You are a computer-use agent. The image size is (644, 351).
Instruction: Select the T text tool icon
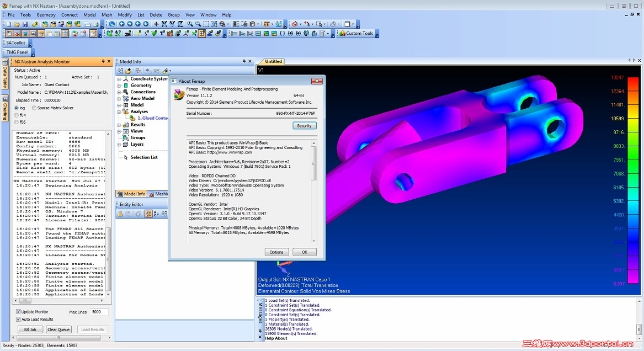pos(162,34)
